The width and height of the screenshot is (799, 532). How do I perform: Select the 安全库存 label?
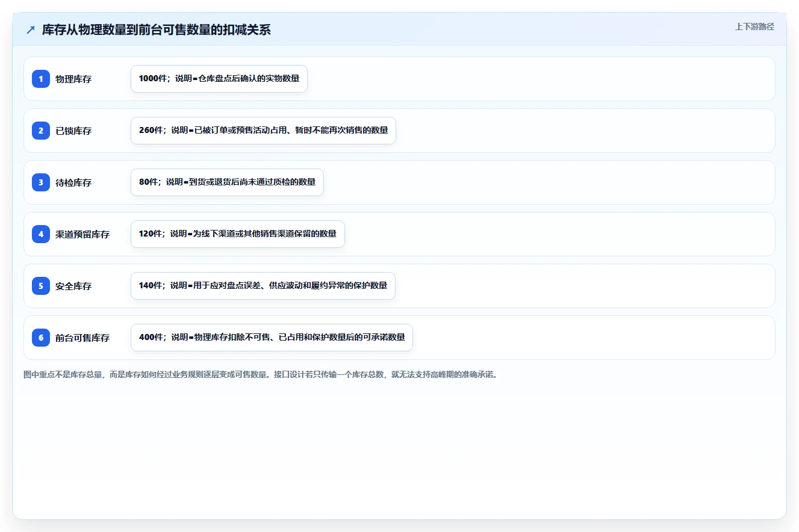click(x=73, y=286)
